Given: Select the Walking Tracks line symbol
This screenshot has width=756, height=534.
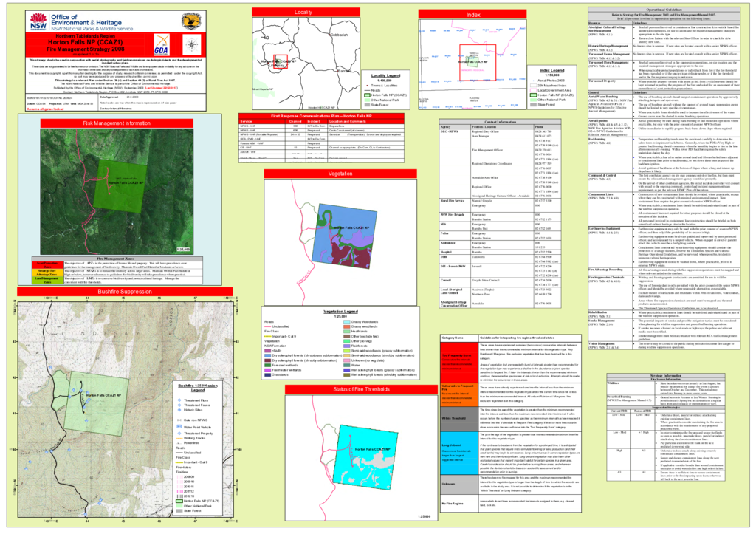Looking at the screenshot, I should pos(179,438).
